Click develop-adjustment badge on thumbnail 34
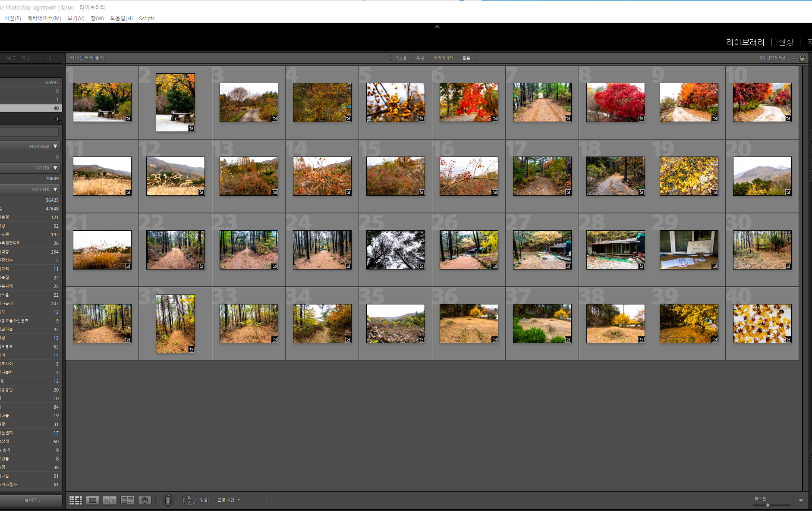The width and height of the screenshot is (812, 511). pos(348,340)
